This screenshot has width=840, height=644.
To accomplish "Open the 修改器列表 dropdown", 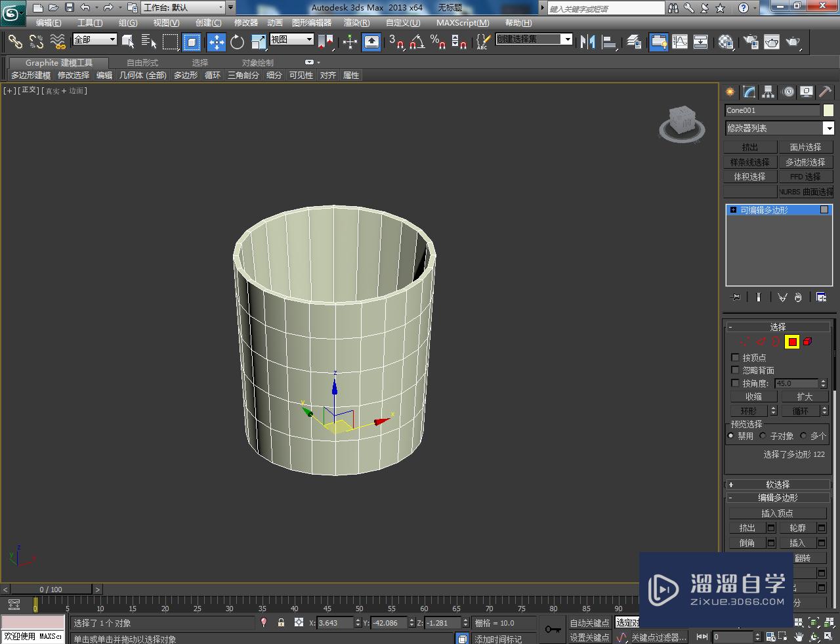I will pos(779,128).
